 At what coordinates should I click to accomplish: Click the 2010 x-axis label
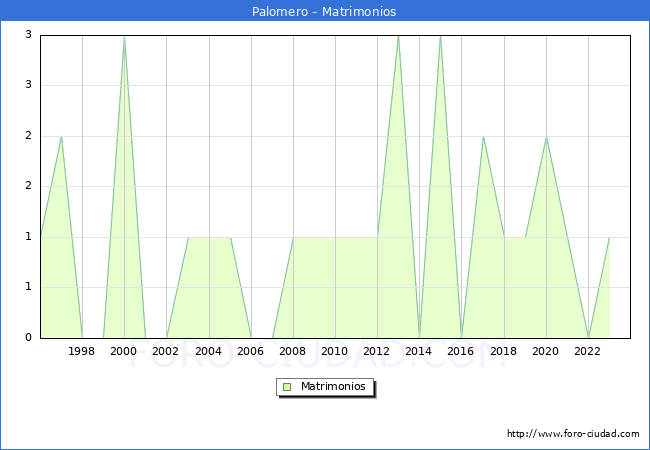pos(335,351)
